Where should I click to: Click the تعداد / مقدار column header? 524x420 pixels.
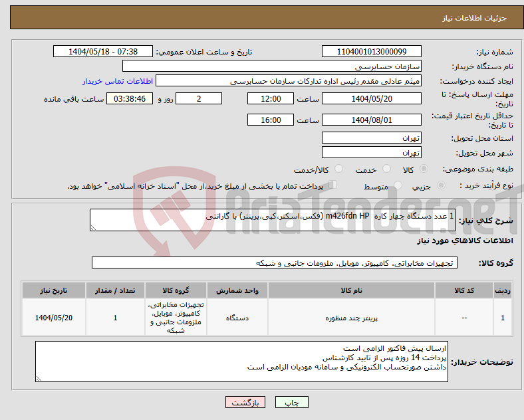[x=115, y=290]
